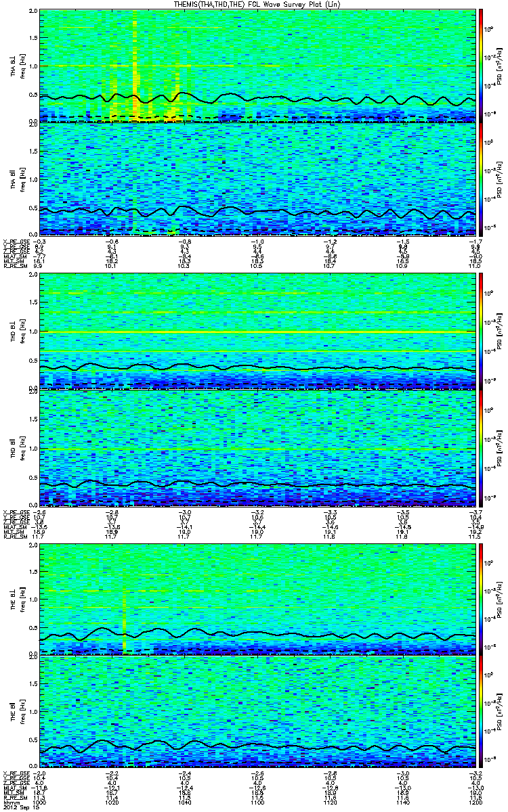Screen dimensions: 508x812
Task: Click the THD upper panel PSD color bar
Action: point(482,331)
